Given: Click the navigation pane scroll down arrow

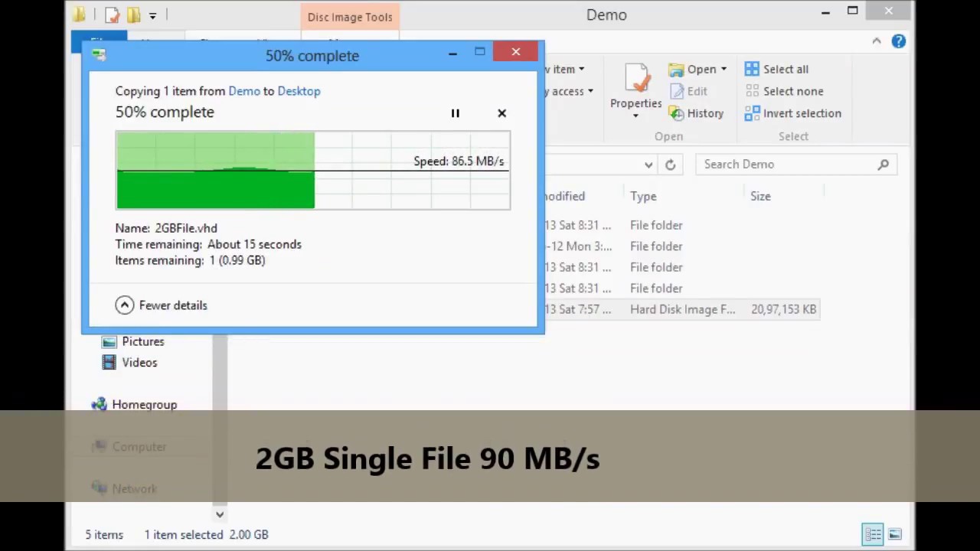Looking at the screenshot, I should (220, 514).
